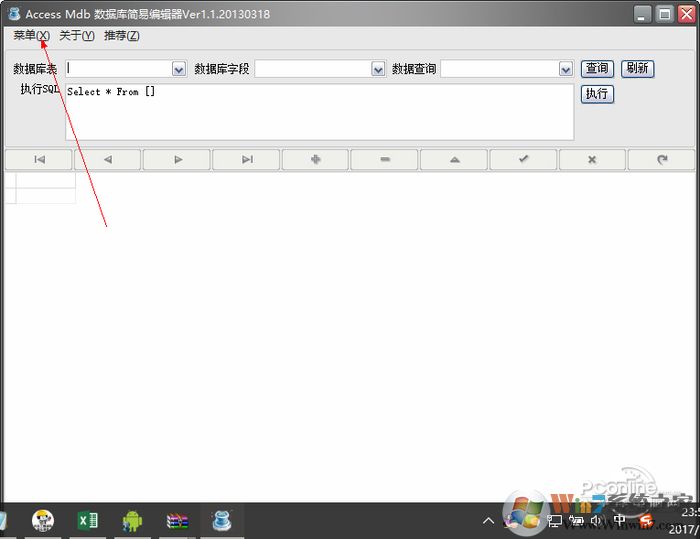Click the Mdb editor taskbar icon
This screenshot has height=539, width=700.
tap(222, 520)
